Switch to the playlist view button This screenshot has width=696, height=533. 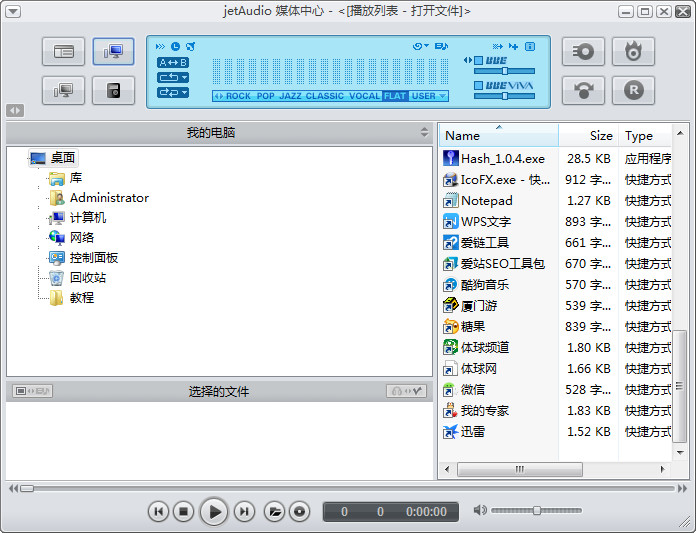pyautogui.click(x=63, y=51)
